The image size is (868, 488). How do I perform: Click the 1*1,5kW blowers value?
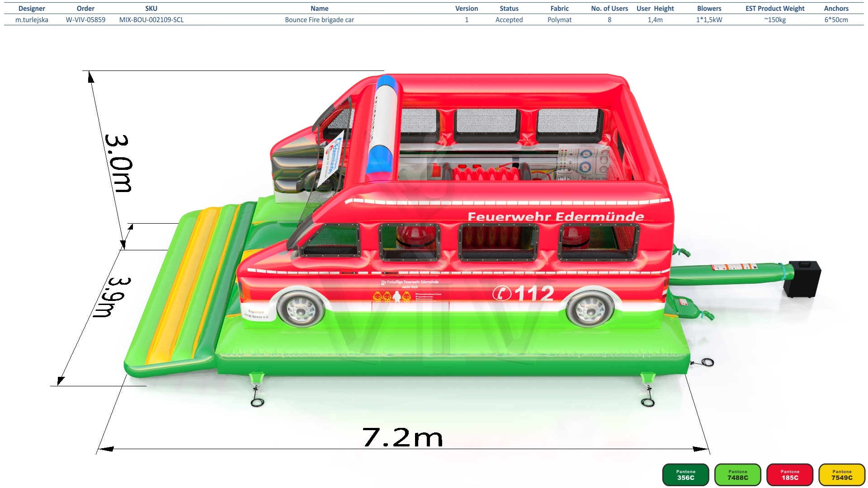pos(709,20)
